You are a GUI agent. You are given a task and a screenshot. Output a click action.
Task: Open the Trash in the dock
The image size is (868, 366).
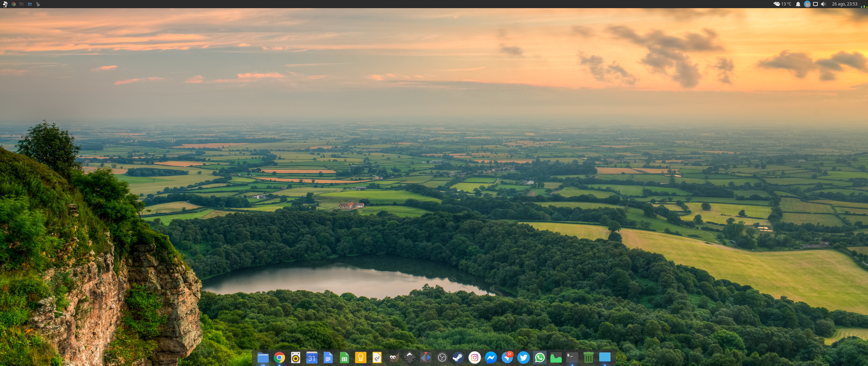pos(588,358)
